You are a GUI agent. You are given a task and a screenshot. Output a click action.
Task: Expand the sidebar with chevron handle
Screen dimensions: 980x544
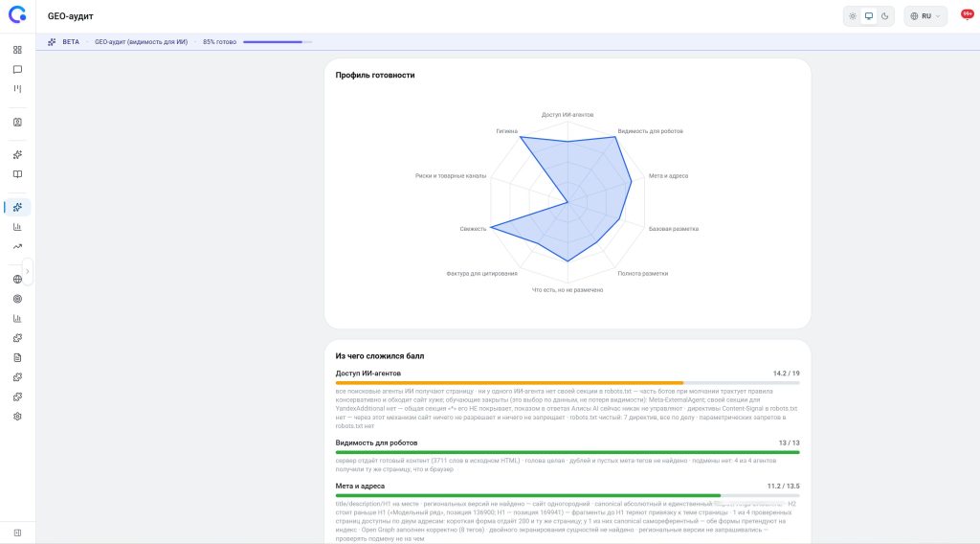tap(28, 271)
